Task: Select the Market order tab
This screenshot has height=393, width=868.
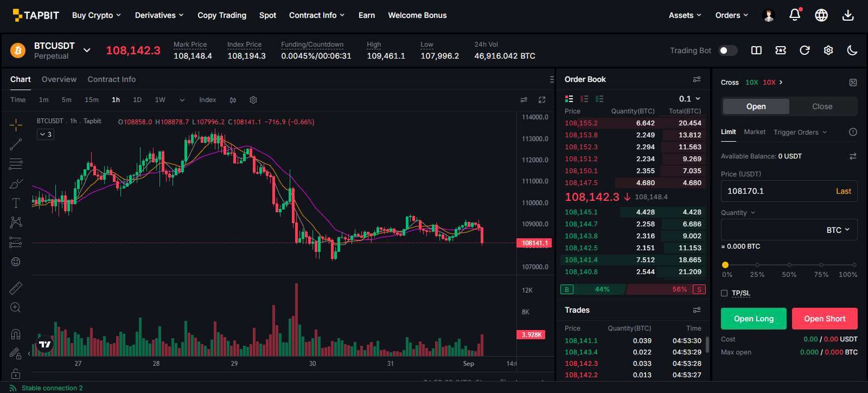Action: click(x=755, y=132)
